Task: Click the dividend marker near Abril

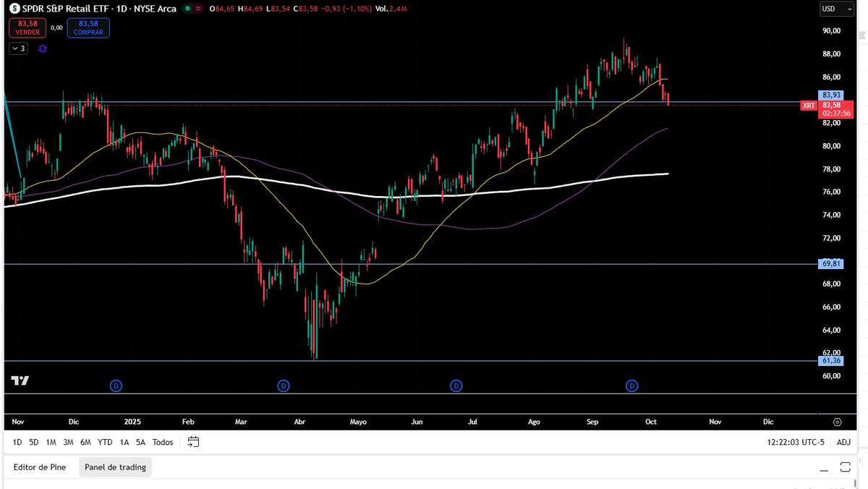Action: tap(284, 386)
